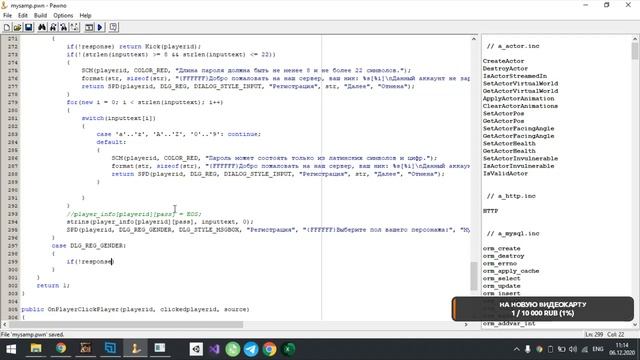The height and width of the screenshot is (360, 640).
Task: Select GetActorVirtualWorld in the function list
Action: [x=520, y=91]
